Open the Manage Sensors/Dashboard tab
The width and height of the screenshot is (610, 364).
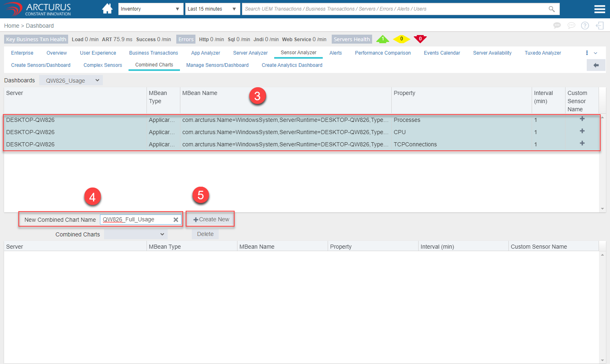217,65
